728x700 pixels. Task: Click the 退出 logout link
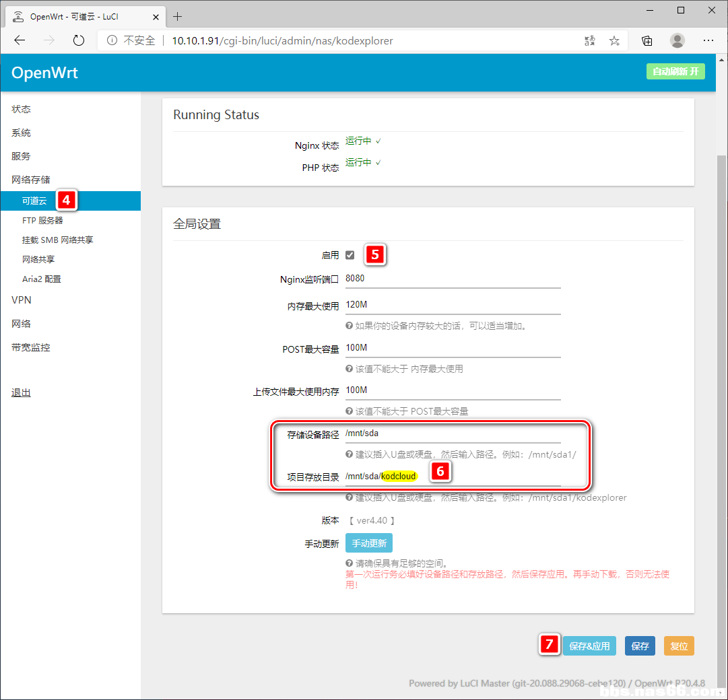click(22, 392)
